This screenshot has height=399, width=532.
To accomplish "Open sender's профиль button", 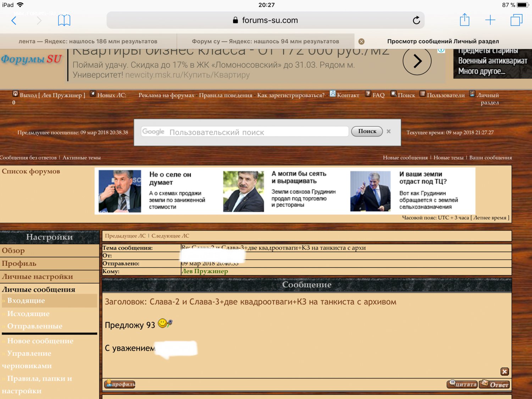I will 120,384.
